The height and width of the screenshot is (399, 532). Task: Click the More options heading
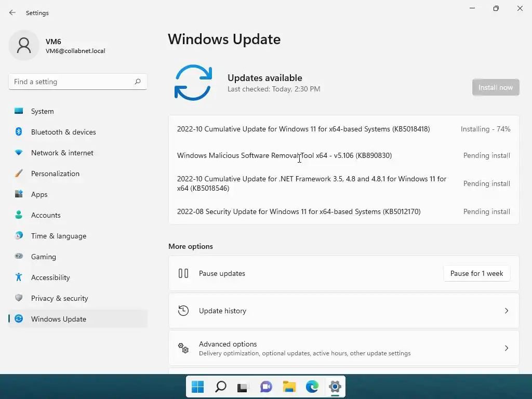[x=191, y=246]
